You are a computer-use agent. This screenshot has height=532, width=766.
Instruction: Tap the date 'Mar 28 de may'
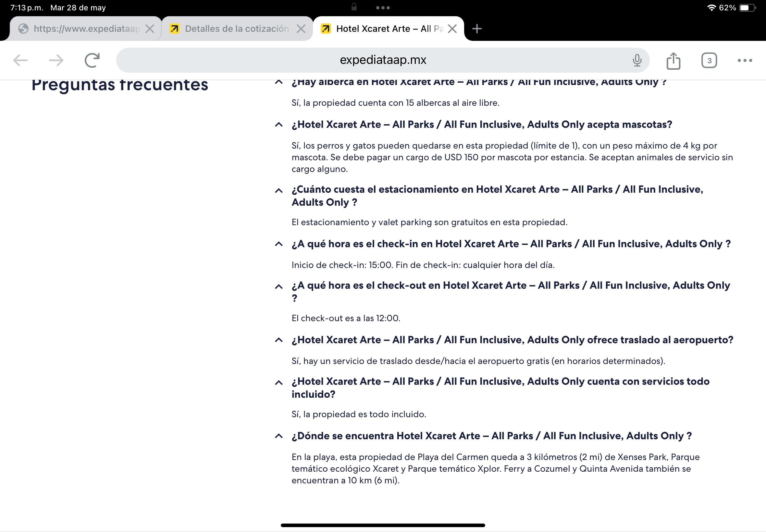(x=78, y=8)
